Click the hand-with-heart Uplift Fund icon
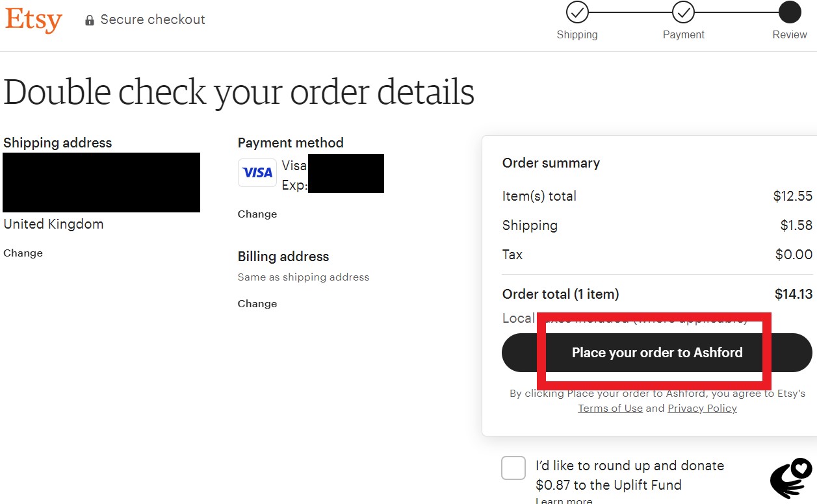 792,478
